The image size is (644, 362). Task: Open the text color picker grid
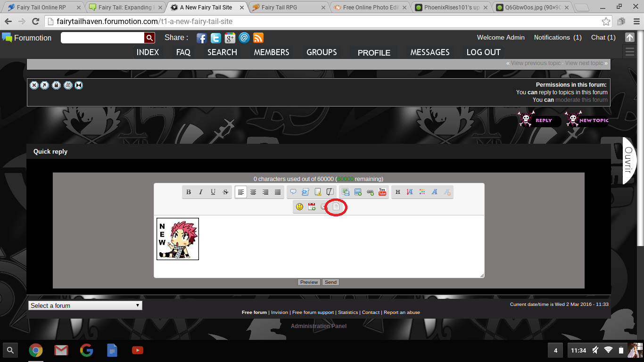[x=422, y=192]
